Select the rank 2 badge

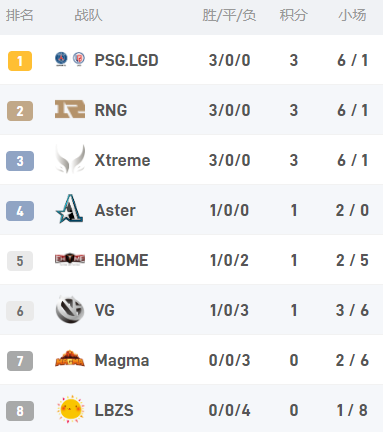20,111
